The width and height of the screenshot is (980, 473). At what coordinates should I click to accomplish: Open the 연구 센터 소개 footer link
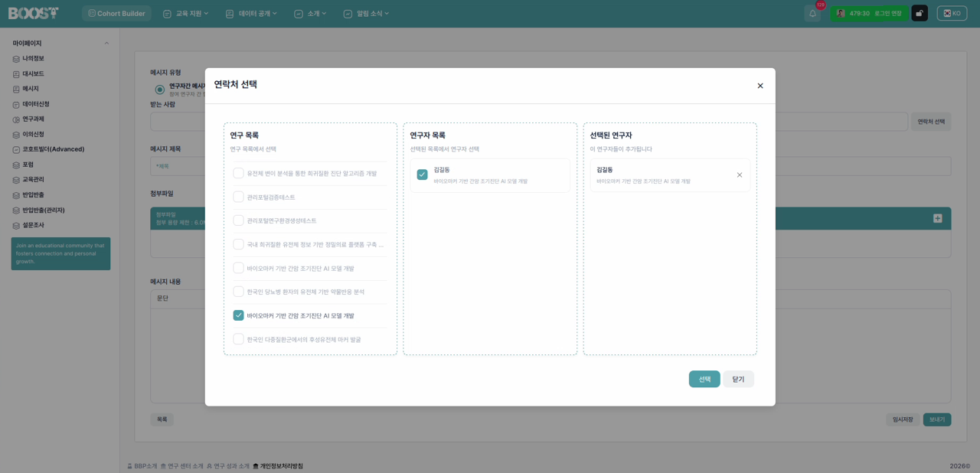coord(182,465)
